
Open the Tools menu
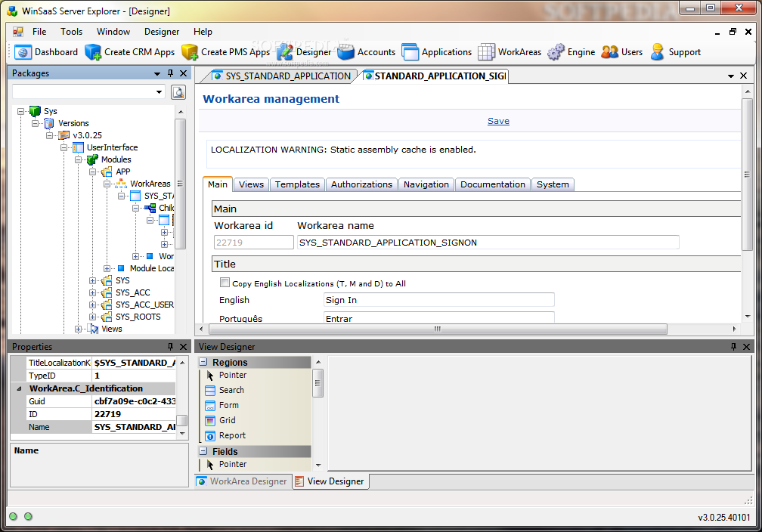coord(71,32)
